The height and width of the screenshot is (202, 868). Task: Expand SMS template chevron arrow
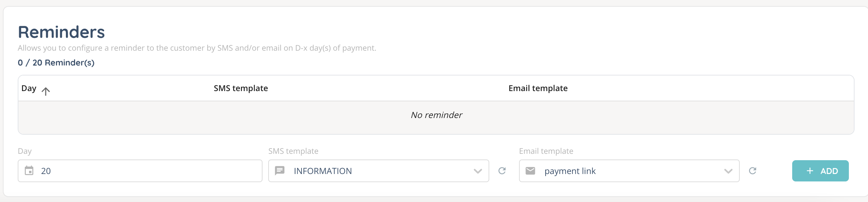[478, 171]
